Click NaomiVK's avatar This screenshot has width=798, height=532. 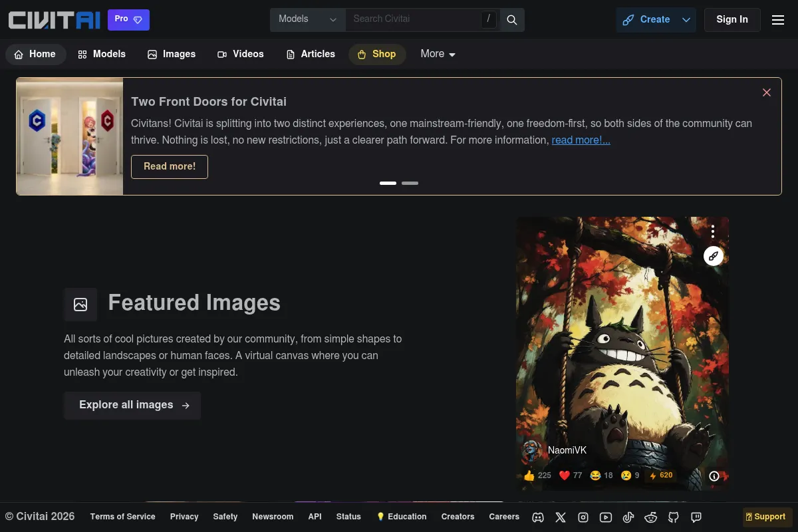click(533, 450)
